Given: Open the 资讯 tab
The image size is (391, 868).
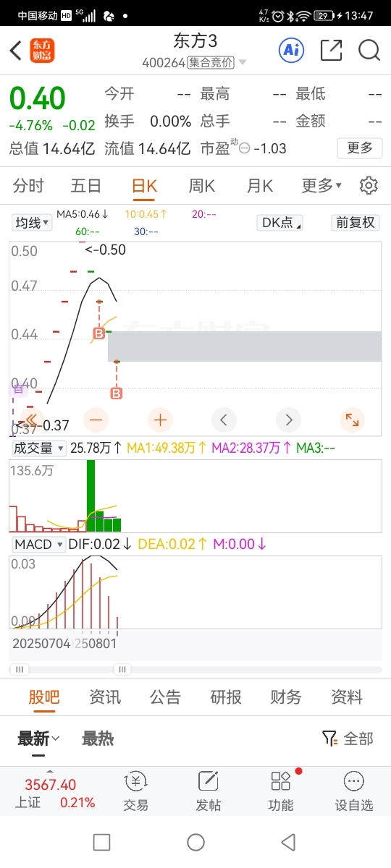Looking at the screenshot, I should [105, 697].
